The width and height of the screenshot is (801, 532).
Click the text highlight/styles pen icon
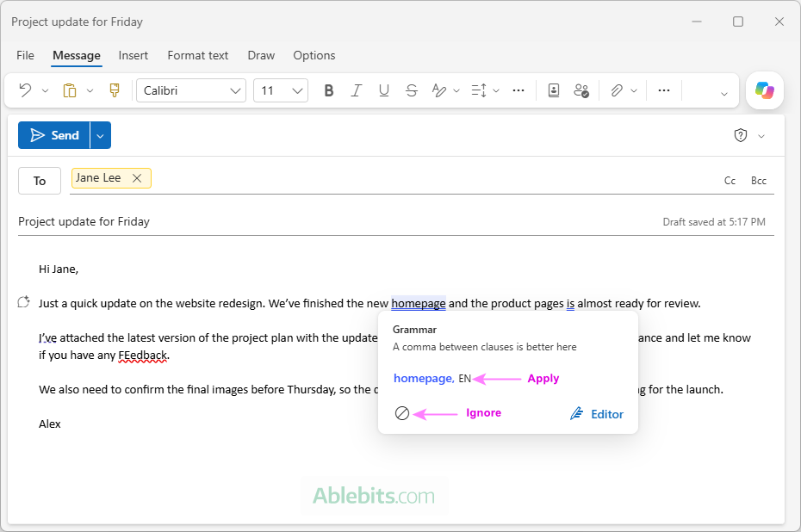coord(438,90)
